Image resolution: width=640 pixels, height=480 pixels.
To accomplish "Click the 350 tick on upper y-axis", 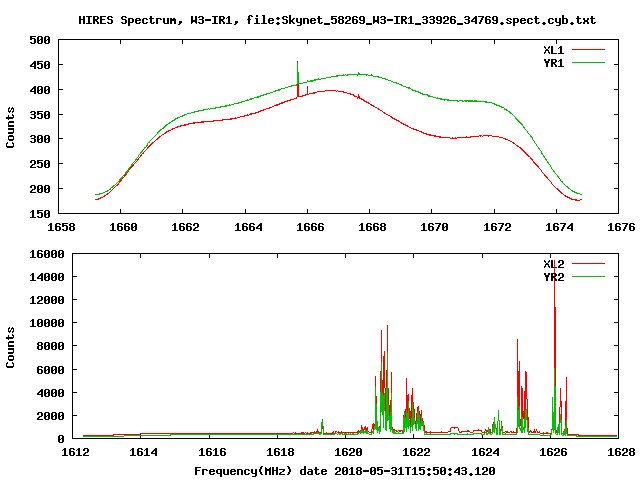I will coord(40,115).
